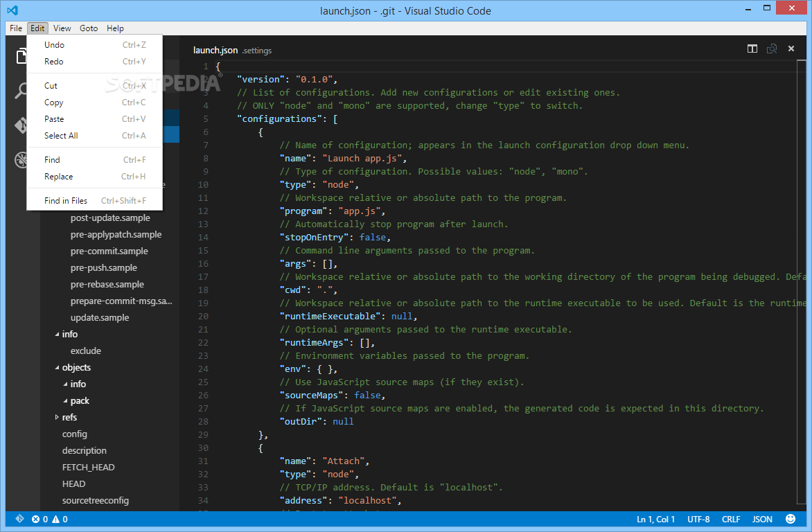
Task: Choose Cut from the Edit menu
Action: pyautogui.click(x=95, y=86)
